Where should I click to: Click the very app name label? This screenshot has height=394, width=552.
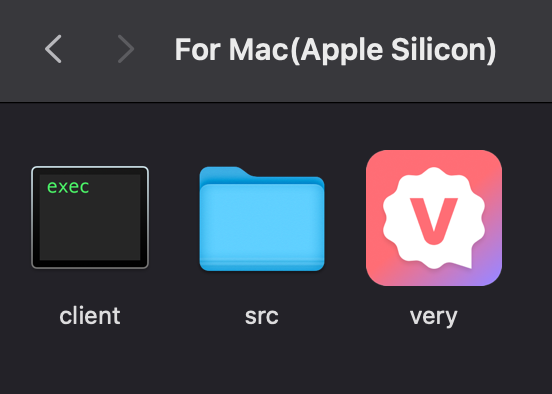(x=434, y=317)
